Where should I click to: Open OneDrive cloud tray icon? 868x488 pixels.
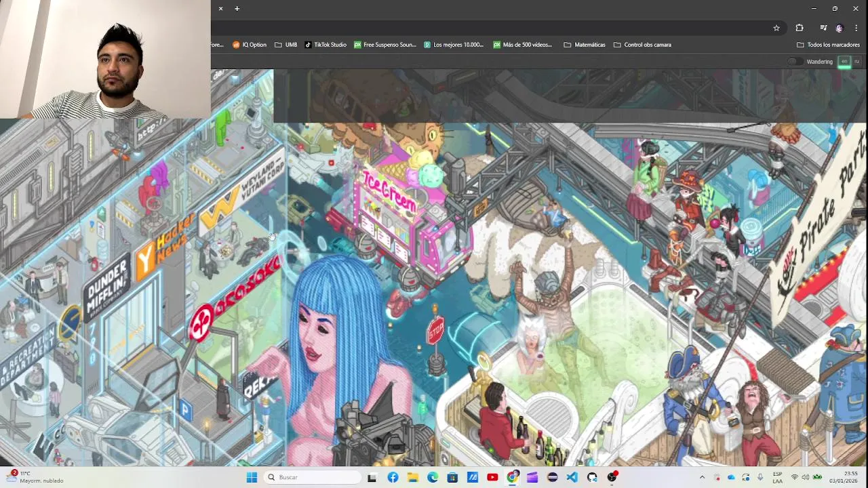coord(732,477)
